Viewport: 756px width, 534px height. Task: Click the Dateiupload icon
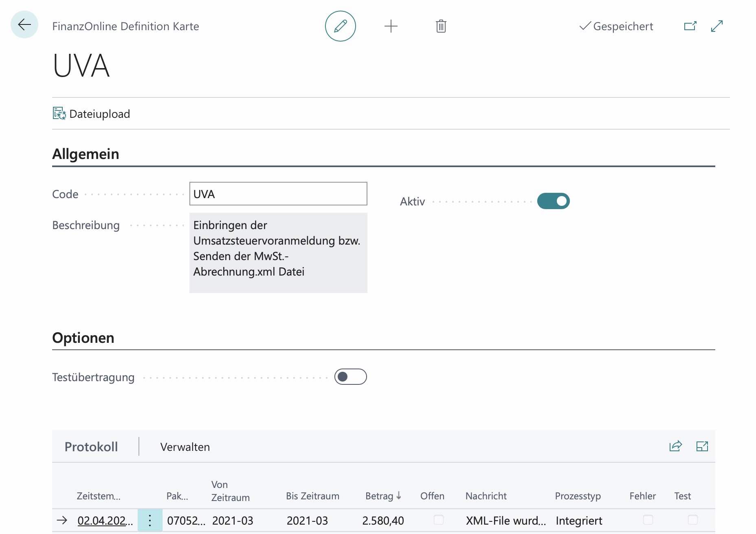pos(59,113)
